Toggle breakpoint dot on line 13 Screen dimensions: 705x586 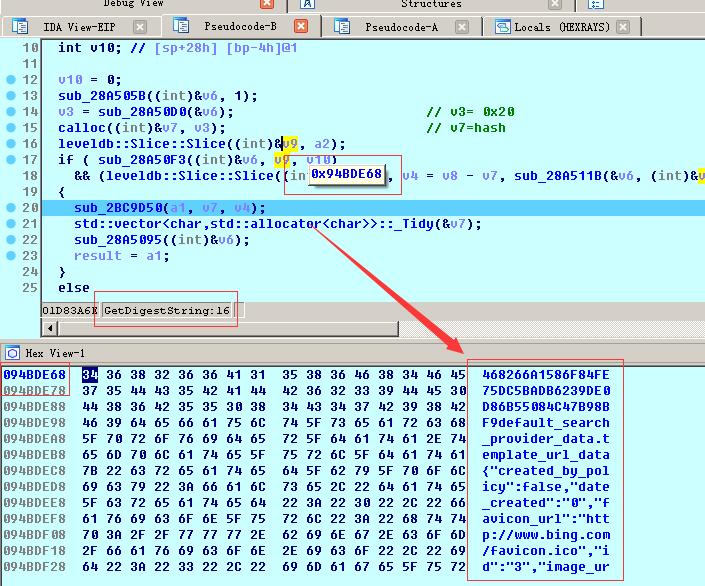(x=11, y=95)
